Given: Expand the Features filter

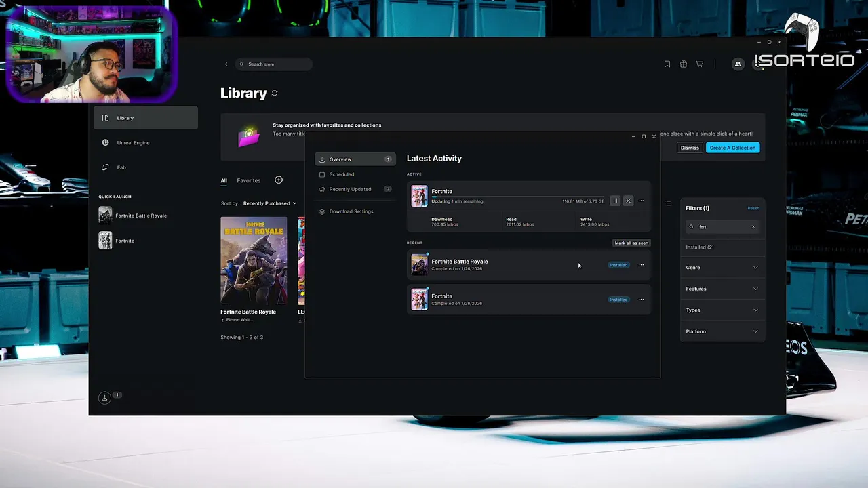Looking at the screenshot, I should (x=722, y=289).
